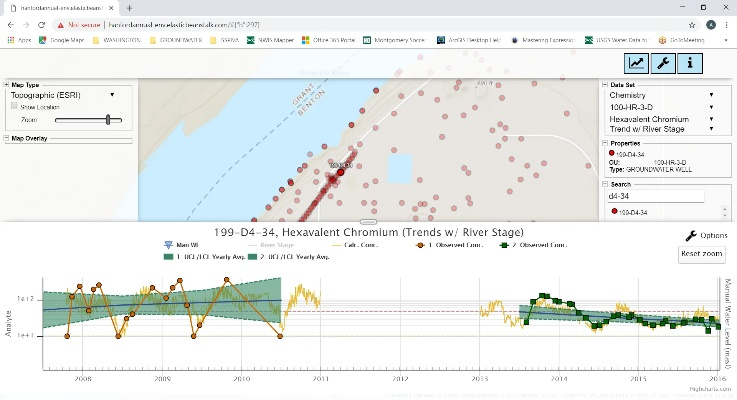Click the Reset zoom button

click(x=701, y=254)
